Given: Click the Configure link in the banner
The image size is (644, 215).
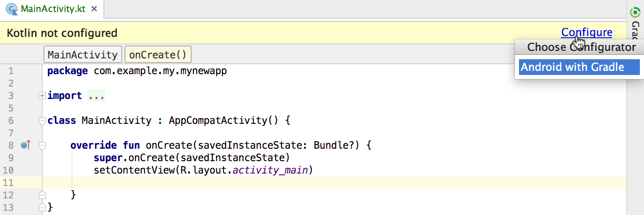Looking at the screenshot, I should click(586, 33).
